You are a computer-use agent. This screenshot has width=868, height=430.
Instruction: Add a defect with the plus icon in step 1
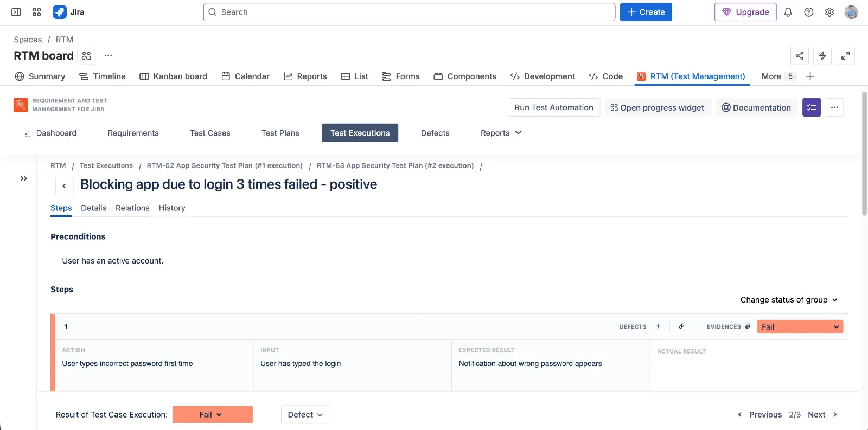(x=658, y=326)
